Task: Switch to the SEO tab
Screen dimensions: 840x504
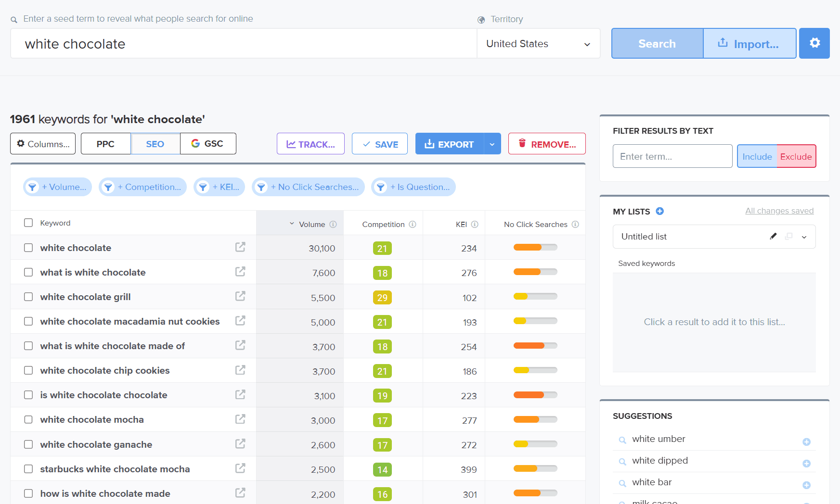Action: pyautogui.click(x=155, y=144)
